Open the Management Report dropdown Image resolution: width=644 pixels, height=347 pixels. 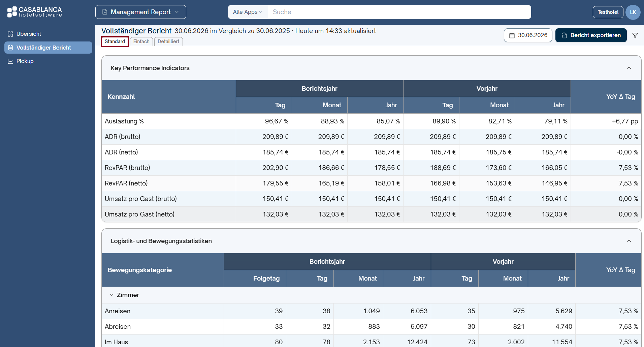[x=141, y=12]
